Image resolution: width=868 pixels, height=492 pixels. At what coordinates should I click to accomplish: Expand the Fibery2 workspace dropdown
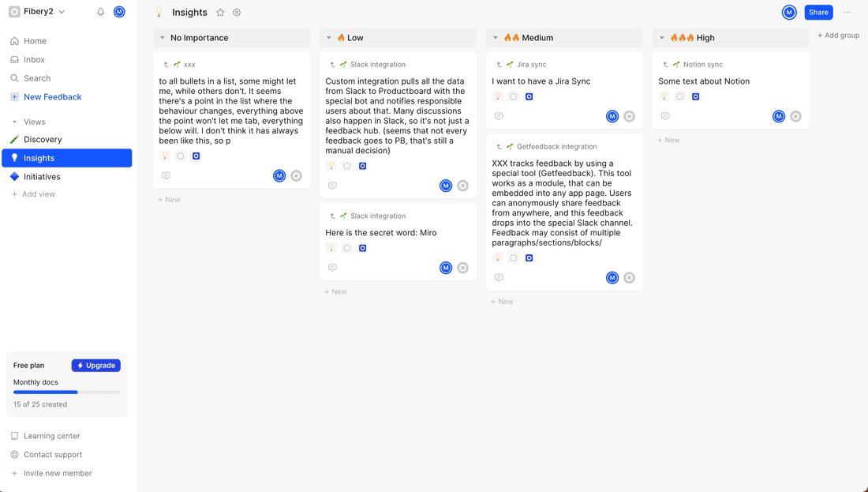[x=62, y=11]
